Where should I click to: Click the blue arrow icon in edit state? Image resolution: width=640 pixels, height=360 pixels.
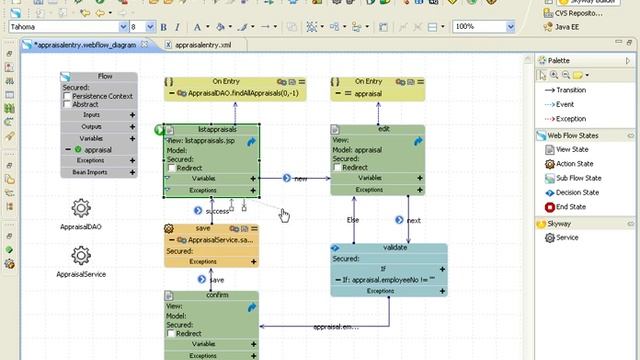coord(418,141)
